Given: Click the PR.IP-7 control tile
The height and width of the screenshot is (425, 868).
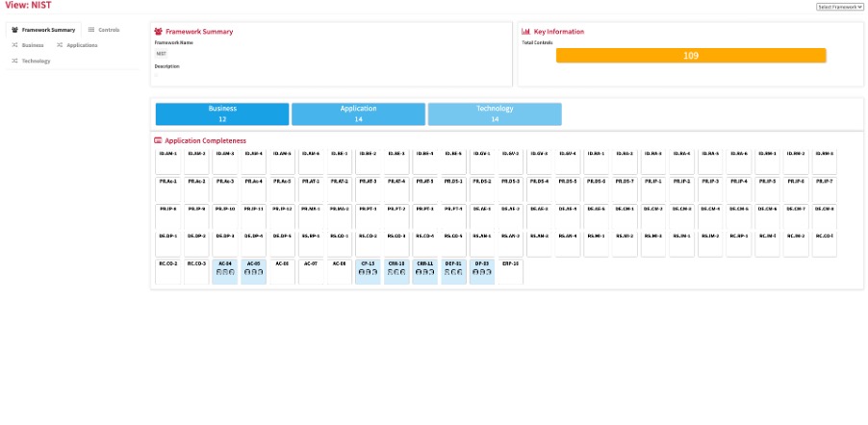Looking at the screenshot, I should point(825,189).
